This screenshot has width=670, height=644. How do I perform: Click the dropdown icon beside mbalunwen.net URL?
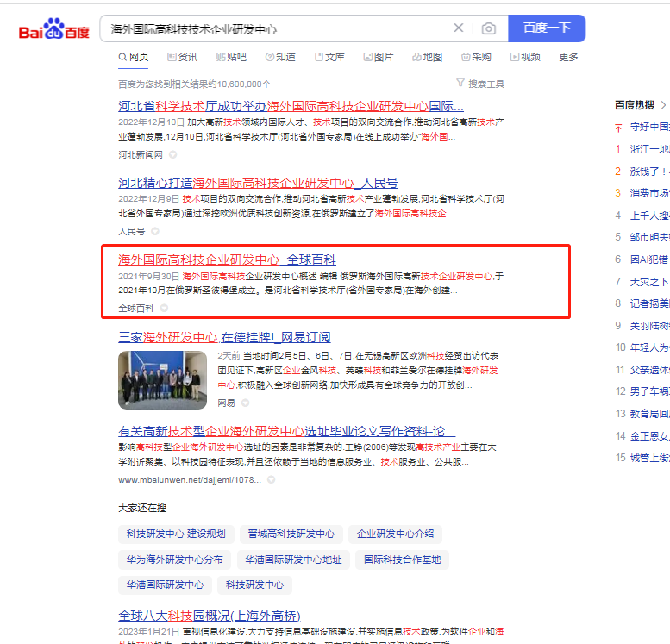pyautogui.click(x=271, y=480)
